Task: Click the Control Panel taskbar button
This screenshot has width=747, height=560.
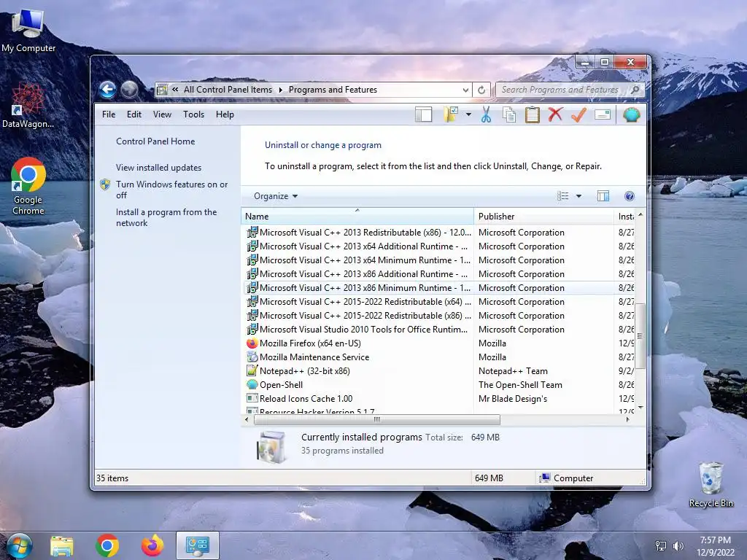Action: (197, 545)
